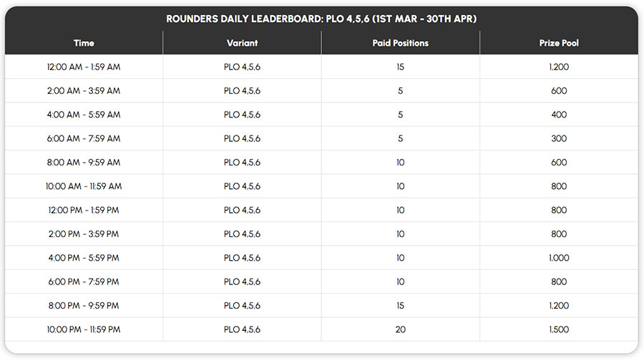
Task: Select the 4:00 PM - 5:59 PM time cell
Action: 84,257
